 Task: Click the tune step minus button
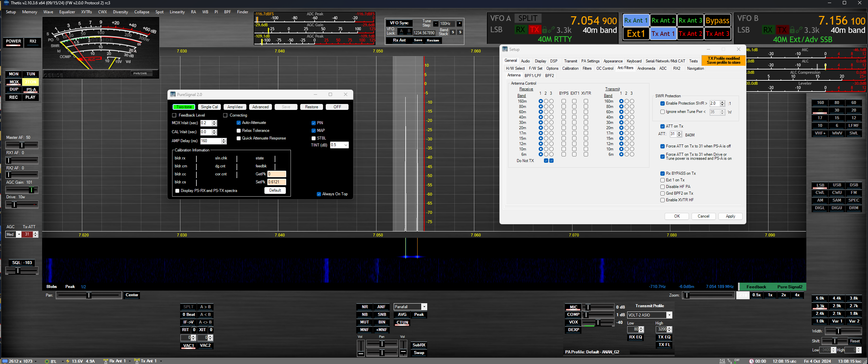coord(436,24)
